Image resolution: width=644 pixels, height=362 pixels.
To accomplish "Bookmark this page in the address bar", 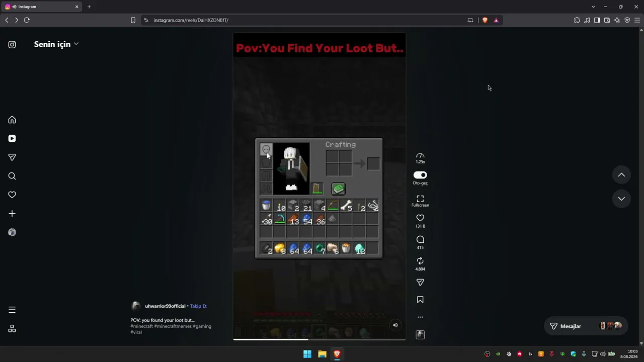I will 133,20.
